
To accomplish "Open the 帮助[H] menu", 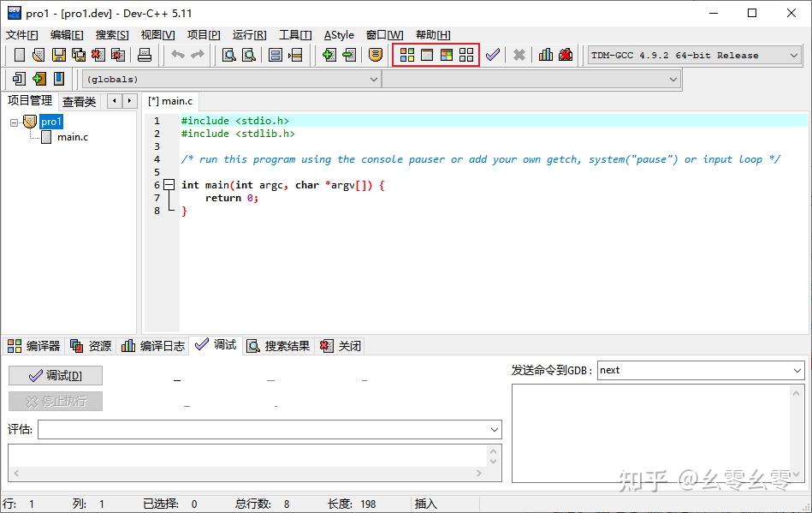I will click(x=433, y=35).
